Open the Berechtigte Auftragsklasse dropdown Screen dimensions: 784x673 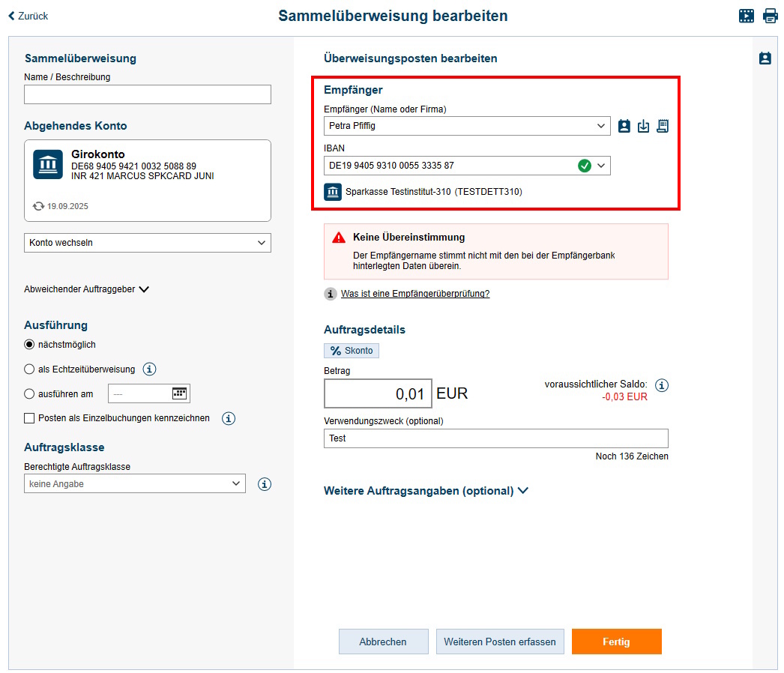click(134, 483)
